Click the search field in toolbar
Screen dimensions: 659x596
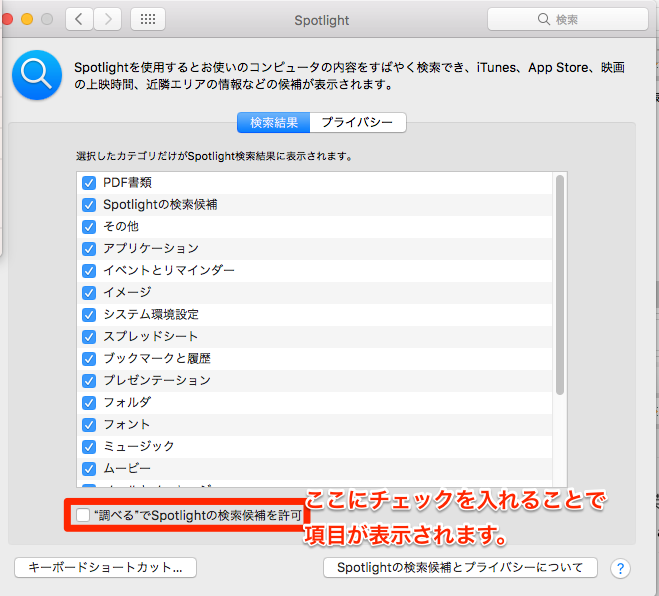click(x=567, y=19)
